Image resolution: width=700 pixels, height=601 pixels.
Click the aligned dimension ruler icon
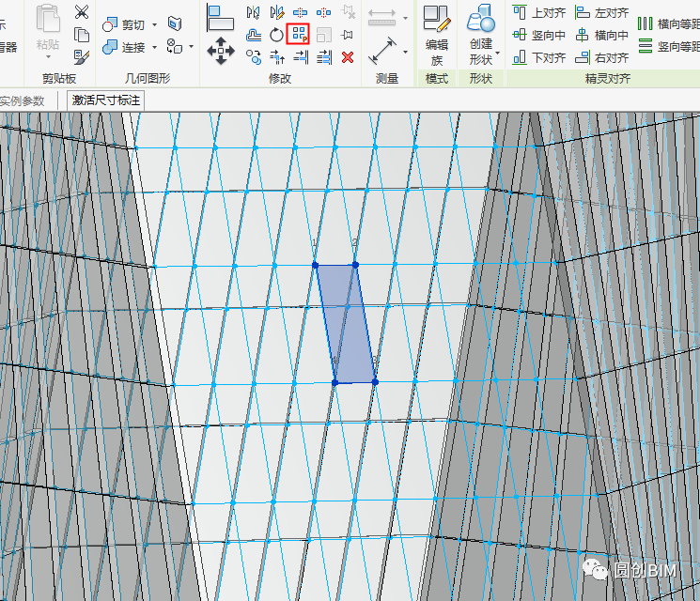pos(381,18)
